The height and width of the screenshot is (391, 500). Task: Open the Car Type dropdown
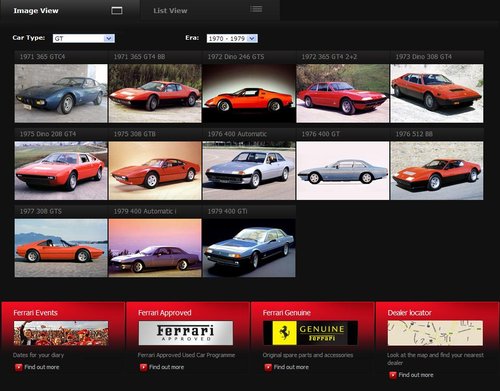pos(84,38)
